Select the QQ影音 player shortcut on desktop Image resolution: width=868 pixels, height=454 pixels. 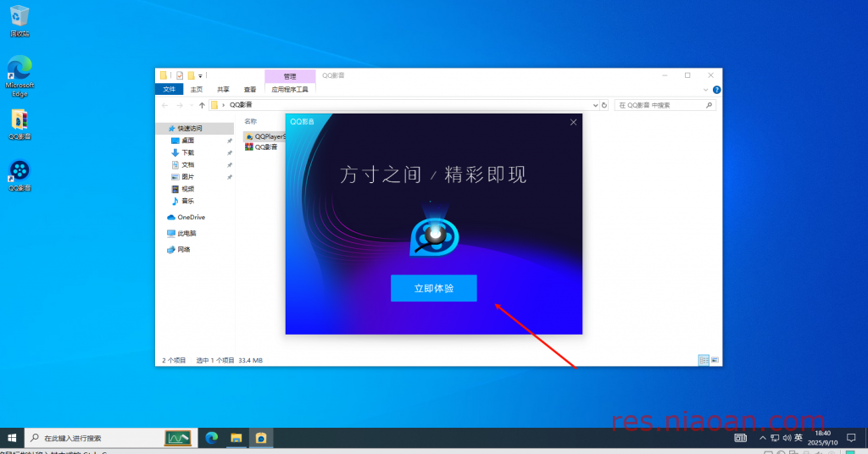pos(19,176)
